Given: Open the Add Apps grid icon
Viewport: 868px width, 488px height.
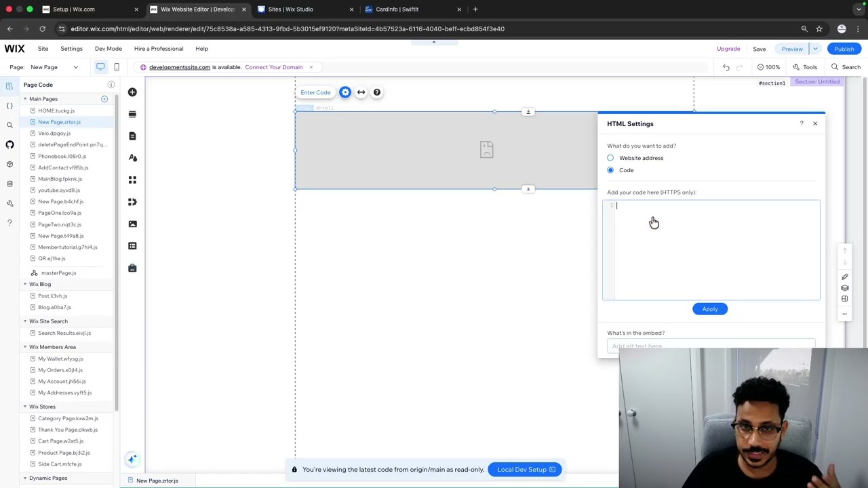Looking at the screenshot, I should [x=132, y=180].
